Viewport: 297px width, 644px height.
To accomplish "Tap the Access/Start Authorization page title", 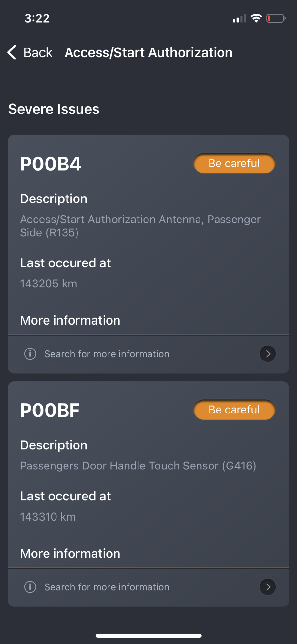I will click(x=148, y=52).
